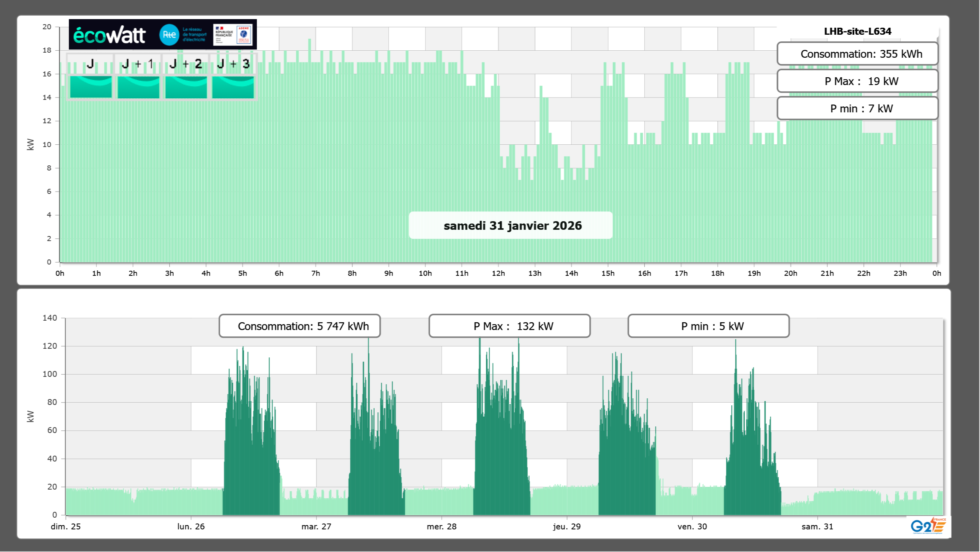This screenshot has height=552, width=980.
Task: Click the samedi 31 janvier 2026 date label
Action: (x=512, y=225)
